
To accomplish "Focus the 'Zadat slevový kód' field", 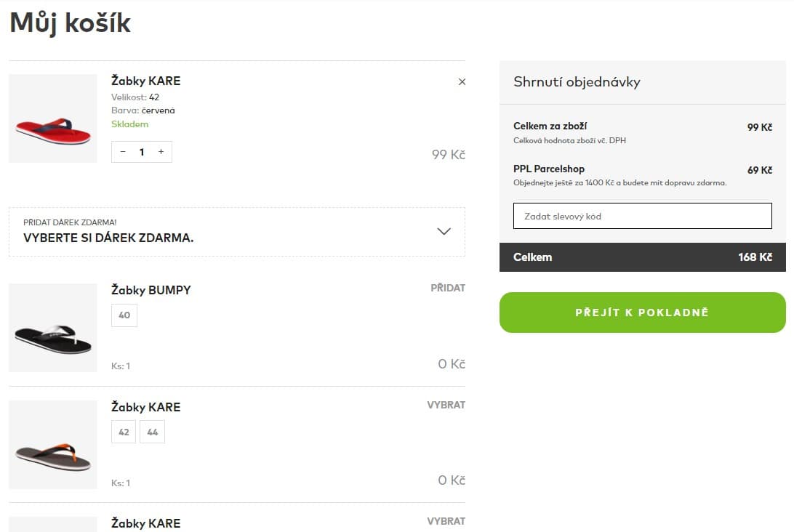I will 643,216.
